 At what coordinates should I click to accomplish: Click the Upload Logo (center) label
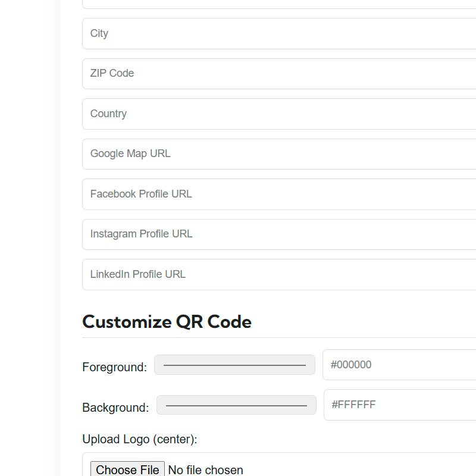point(139,440)
